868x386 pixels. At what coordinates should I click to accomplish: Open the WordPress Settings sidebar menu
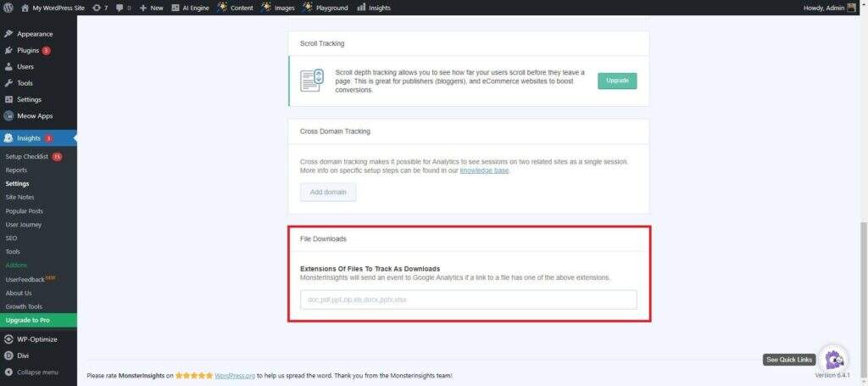point(29,100)
